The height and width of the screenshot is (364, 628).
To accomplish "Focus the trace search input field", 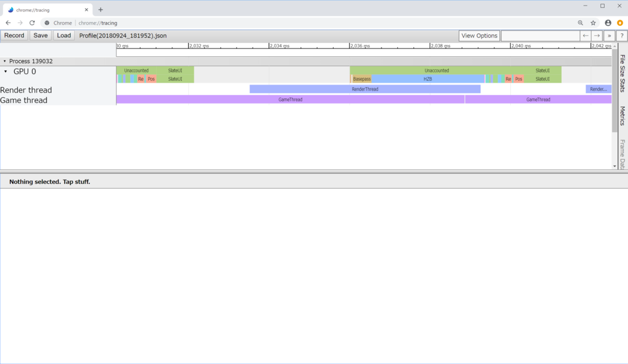I will pos(540,36).
